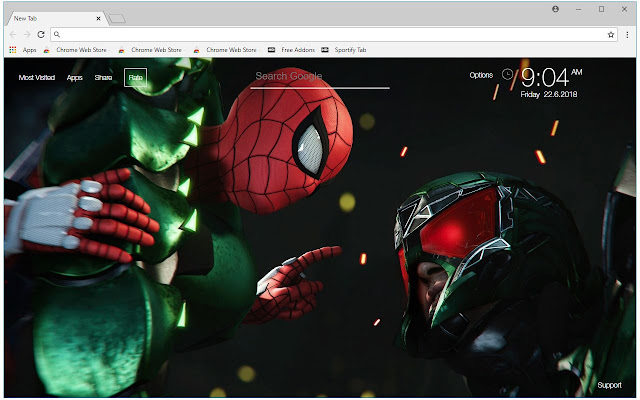
Task: Maximize the Chrome window
Action: pyautogui.click(x=602, y=9)
